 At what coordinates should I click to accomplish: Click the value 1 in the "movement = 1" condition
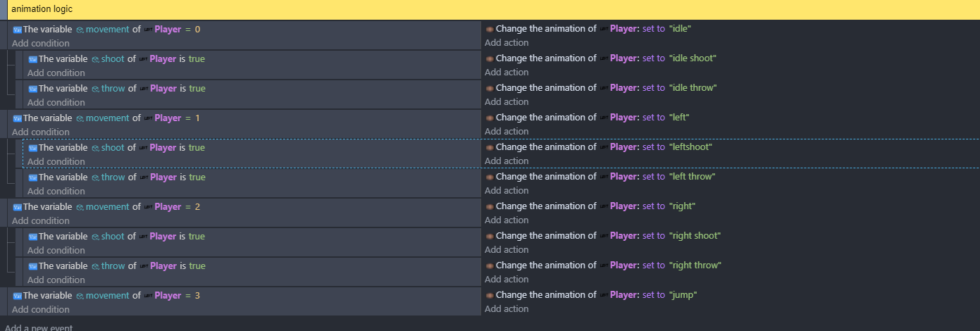pos(197,118)
